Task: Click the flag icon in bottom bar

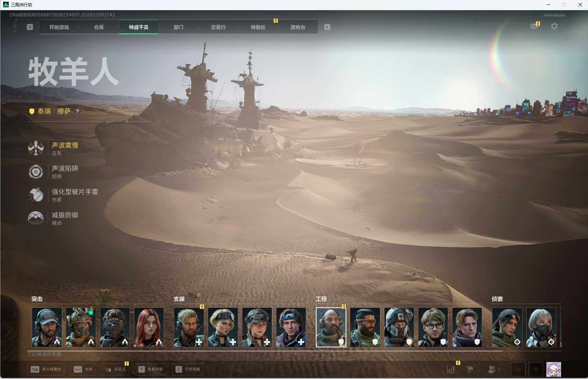Action: click(x=470, y=369)
